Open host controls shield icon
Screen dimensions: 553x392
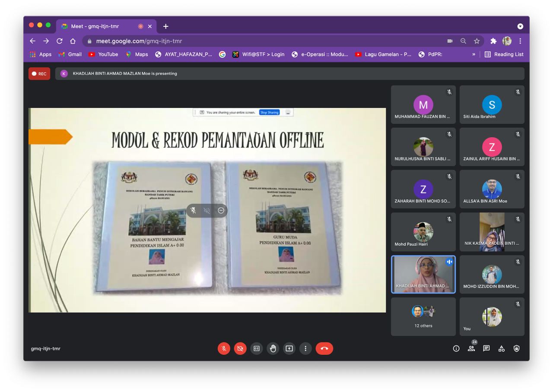pos(516,348)
